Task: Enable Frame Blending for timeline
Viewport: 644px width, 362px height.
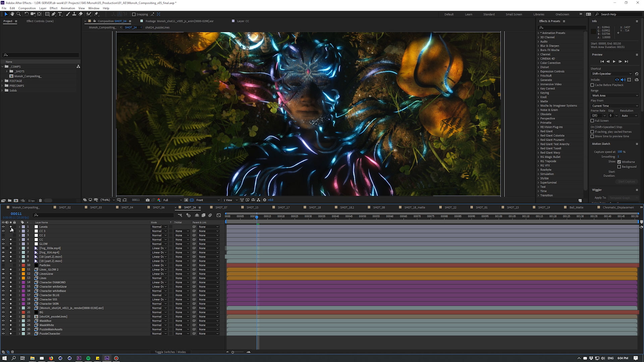Action: [x=203, y=215]
